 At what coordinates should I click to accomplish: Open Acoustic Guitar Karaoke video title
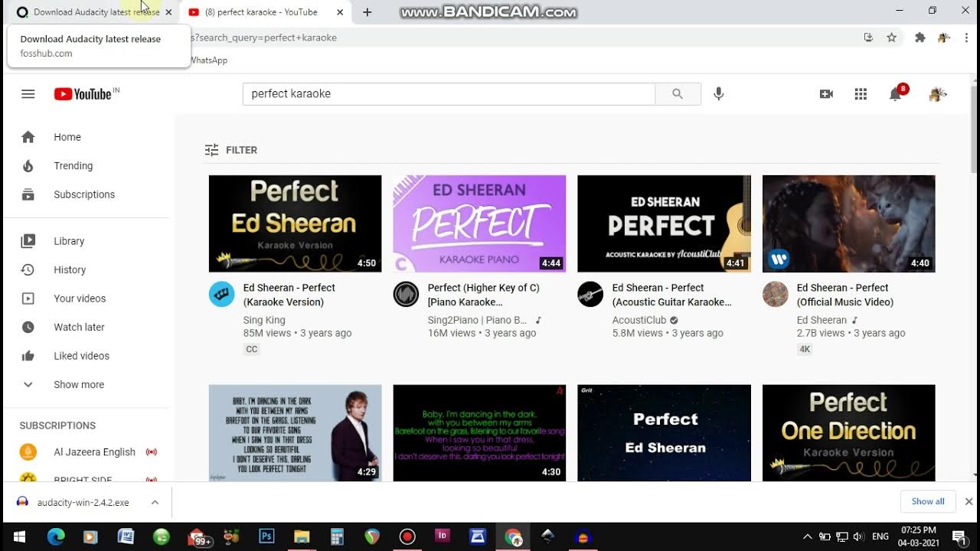click(x=671, y=295)
